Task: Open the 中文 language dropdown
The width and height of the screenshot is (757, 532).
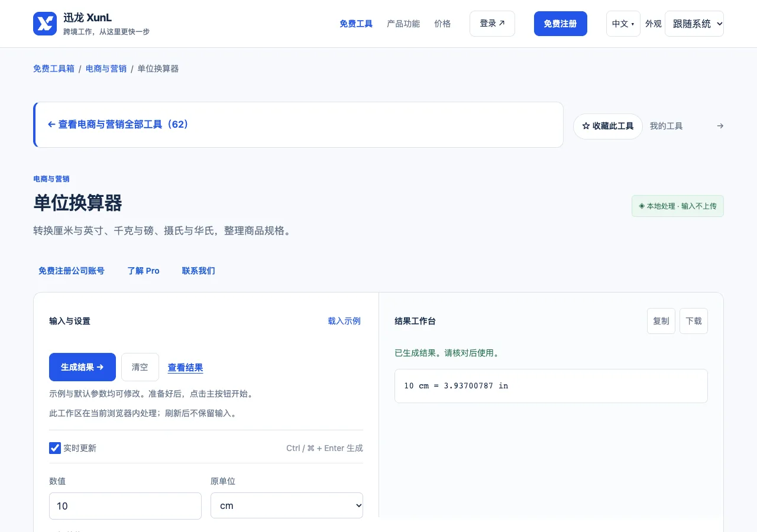Action: (623, 24)
